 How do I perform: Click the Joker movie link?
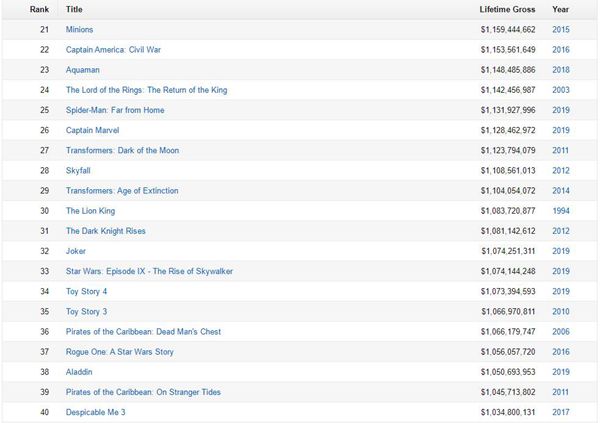(x=76, y=251)
